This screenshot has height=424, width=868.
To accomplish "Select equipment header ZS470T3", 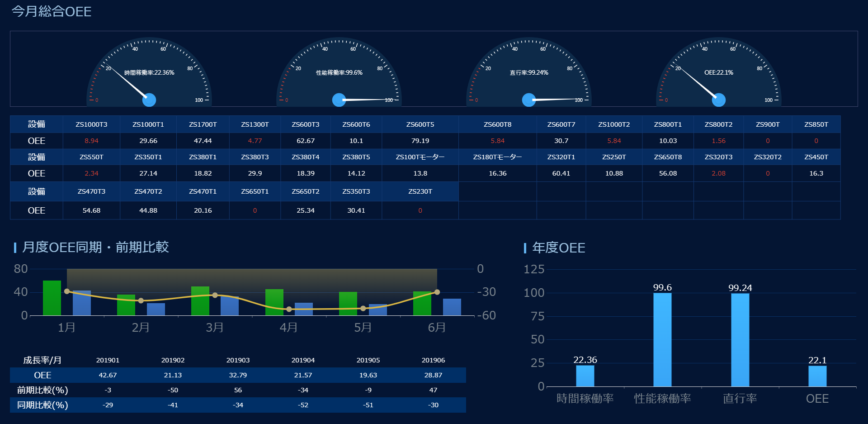I will coord(91,191).
